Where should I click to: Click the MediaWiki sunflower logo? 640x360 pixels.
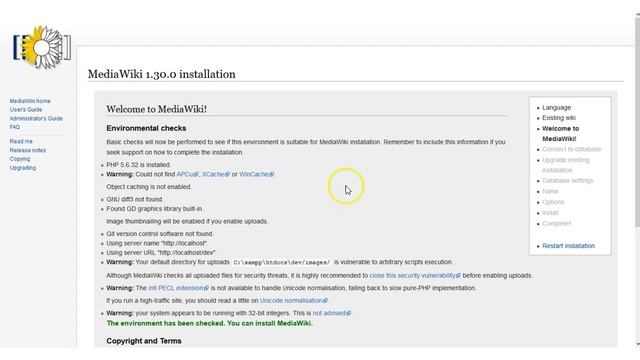pyautogui.click(x=42, y=47)
